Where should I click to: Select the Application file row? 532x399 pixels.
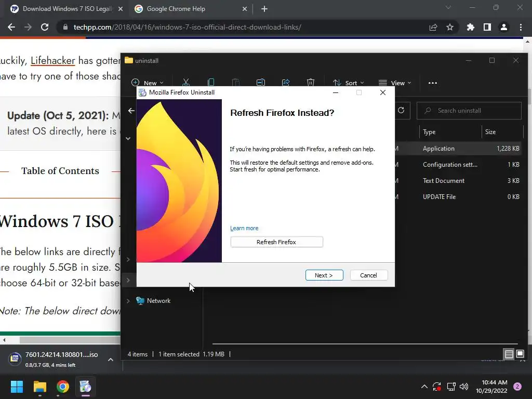tap(458, 148)
